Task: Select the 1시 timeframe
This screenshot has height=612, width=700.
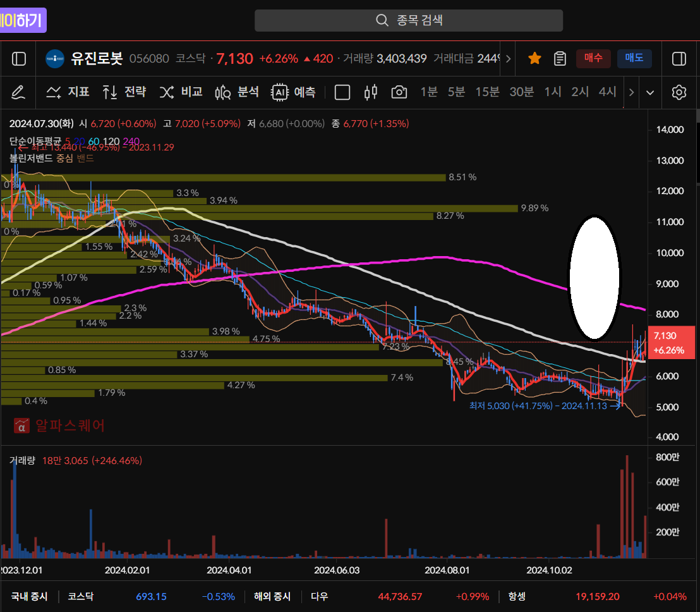Action: 553,92
